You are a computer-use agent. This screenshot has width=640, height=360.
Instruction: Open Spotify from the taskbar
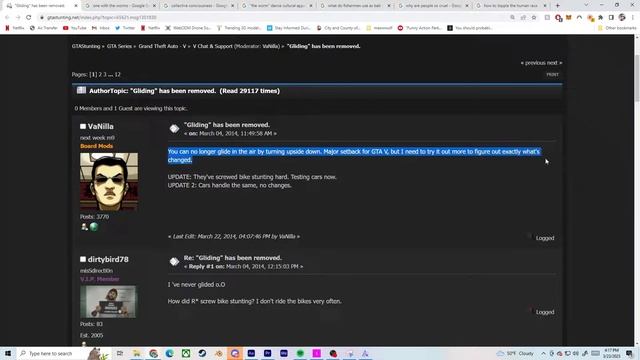click(300, 353)
